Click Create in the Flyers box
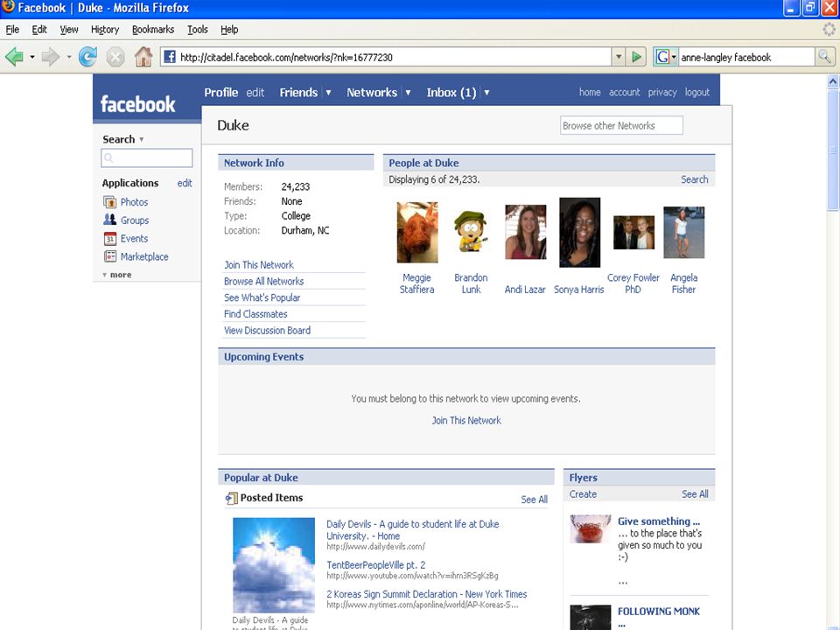The width and height of the screenshot is (840, 630). [583, 493]
